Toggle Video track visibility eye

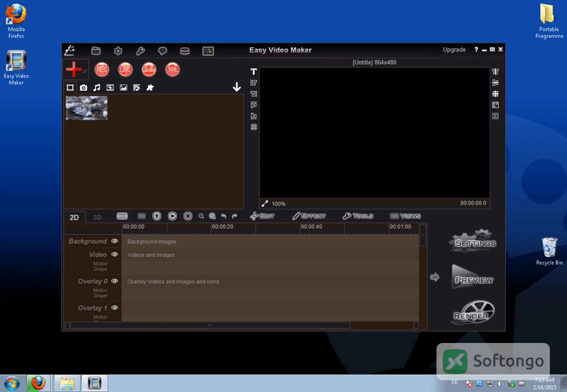click(x=115, y=254)
